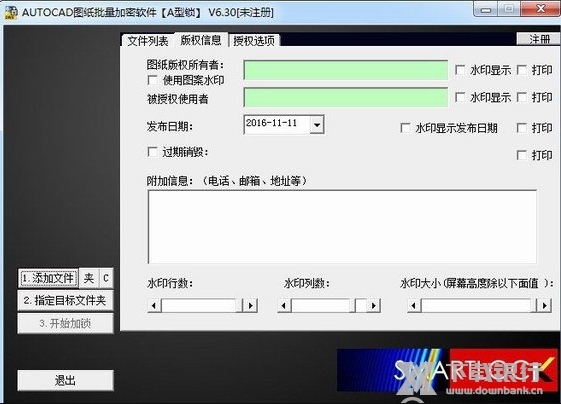The height and width of the screenshot is (404, 561).
Task: Switch to the 版权信息 tab
Action: (201, 40)
